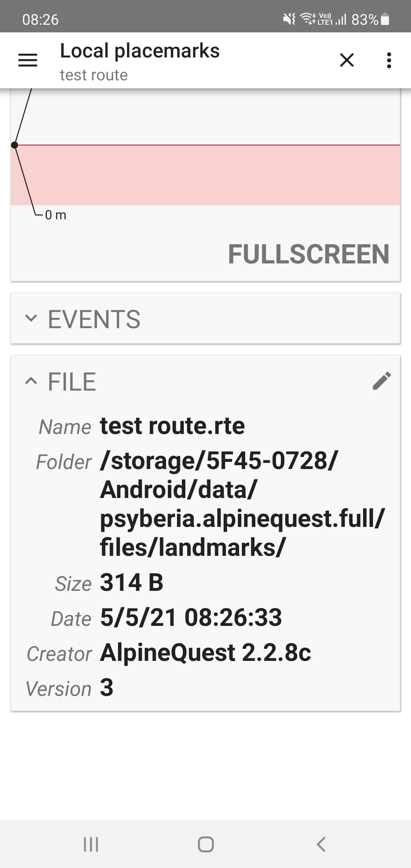Tap the file name test route.rte
The height and width of the screenshot is (868, 411).
pyautogui.click(x=172, y=426)
